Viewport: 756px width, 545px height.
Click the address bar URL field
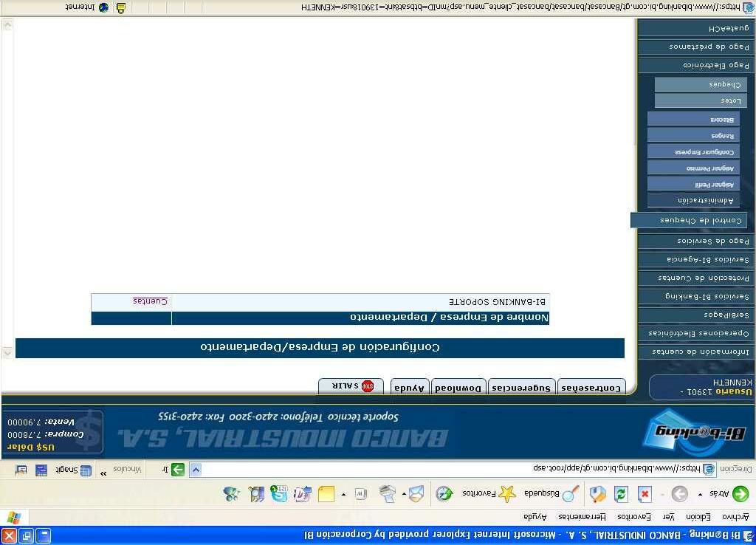(x=453, y=469)
